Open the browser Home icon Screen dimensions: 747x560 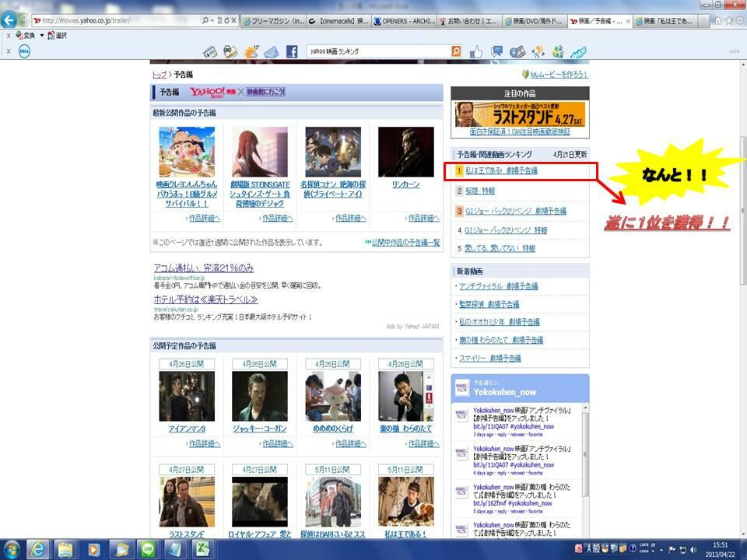717,21
